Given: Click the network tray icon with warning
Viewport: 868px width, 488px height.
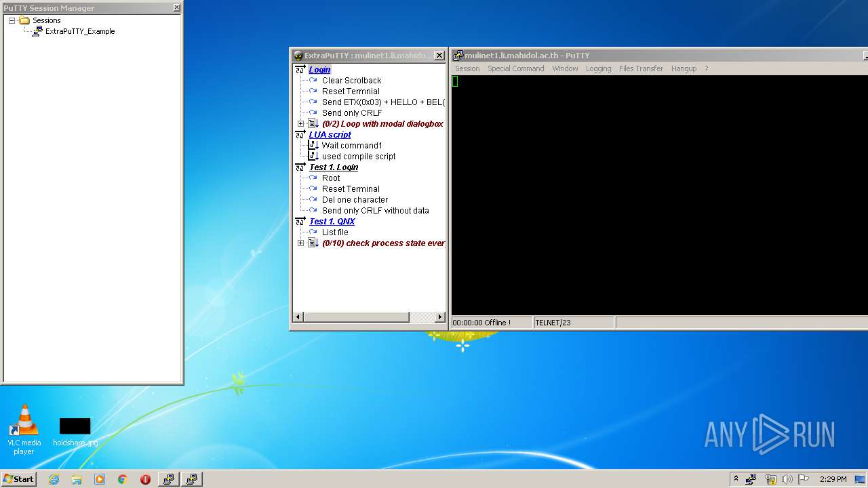Looking at the screenshot, I should tap(770, 479).
